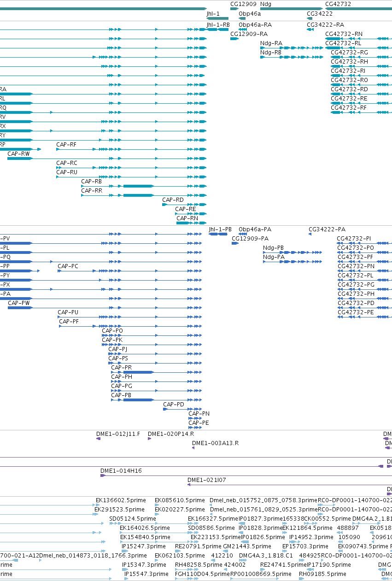392x581 pixels.
Task: Open the CG34222 gene label
Action: [x=320, y=14]
